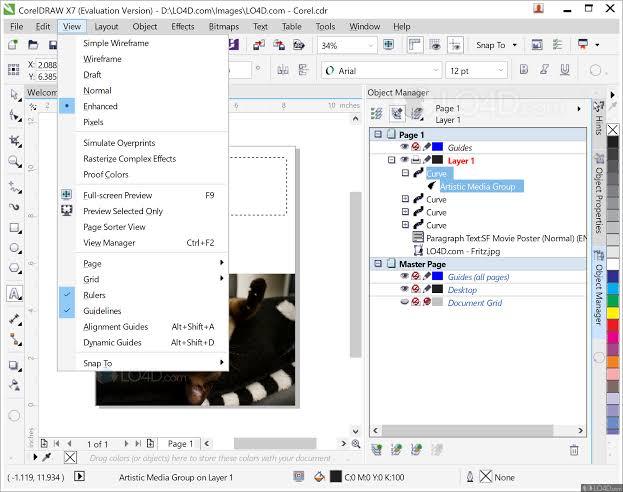Select the Crop tool
623x492 pixels.
coord(15,141)
